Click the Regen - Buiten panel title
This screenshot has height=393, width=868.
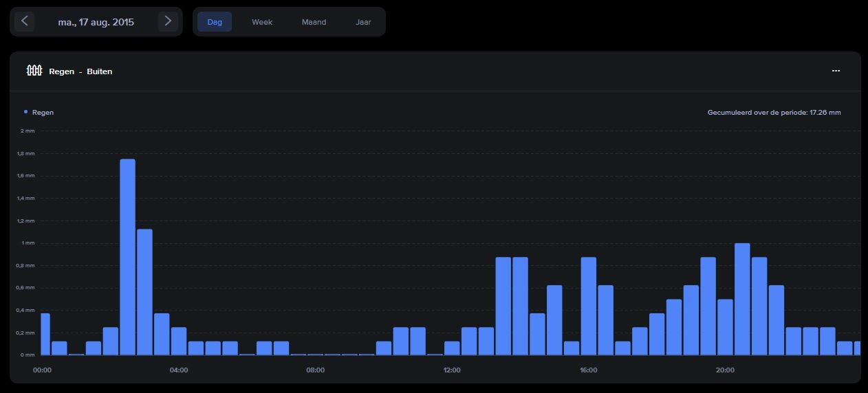tap(80, 71)
